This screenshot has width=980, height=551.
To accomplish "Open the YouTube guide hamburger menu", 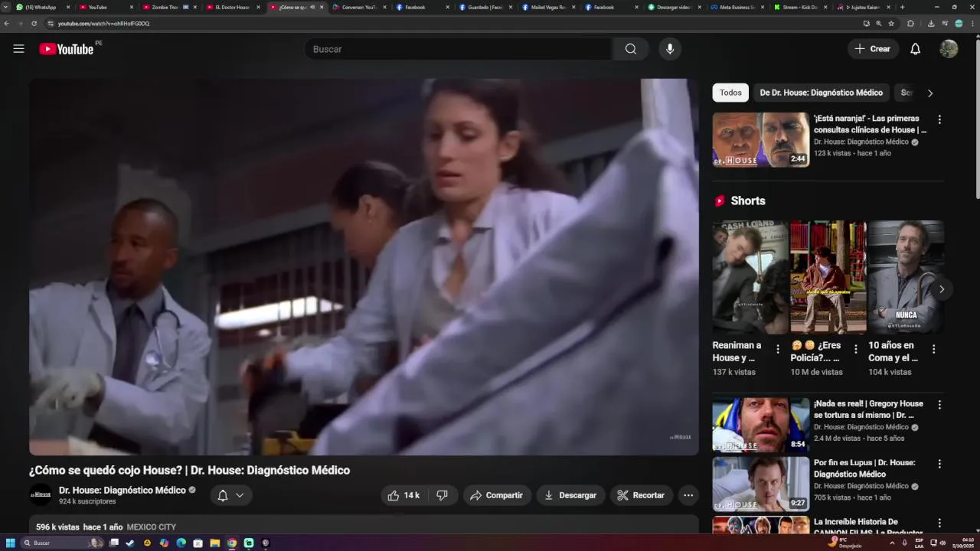I will click(18, 49).
